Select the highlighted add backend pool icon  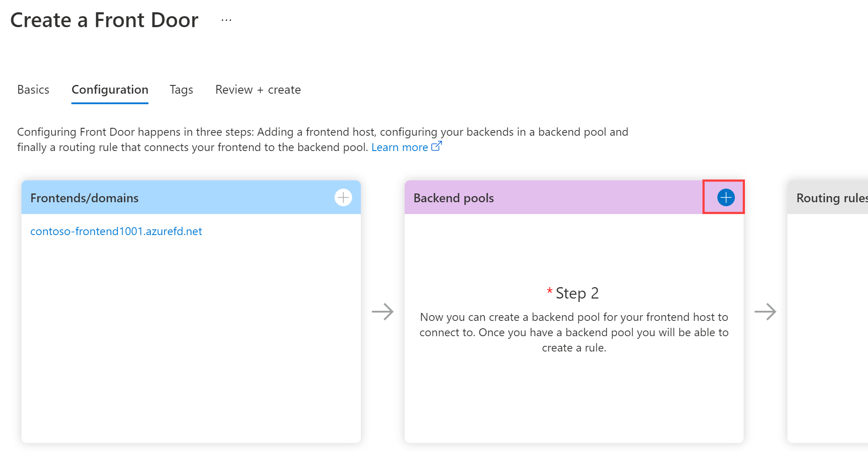(x=726, y=197)
